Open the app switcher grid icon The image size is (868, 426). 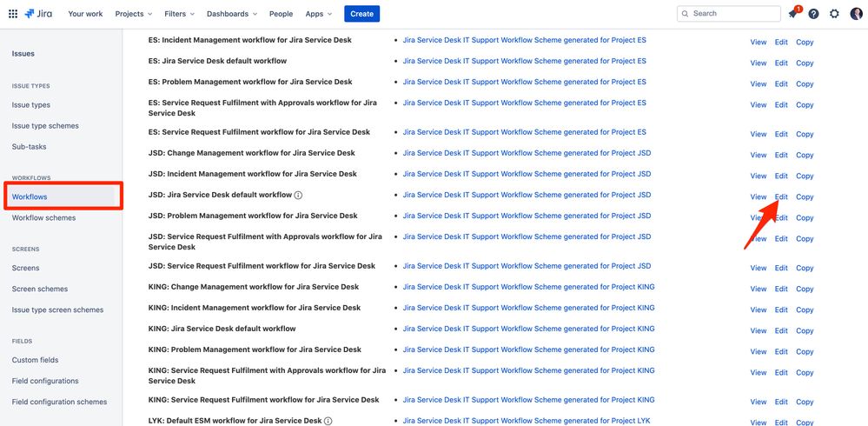point(13,14)
